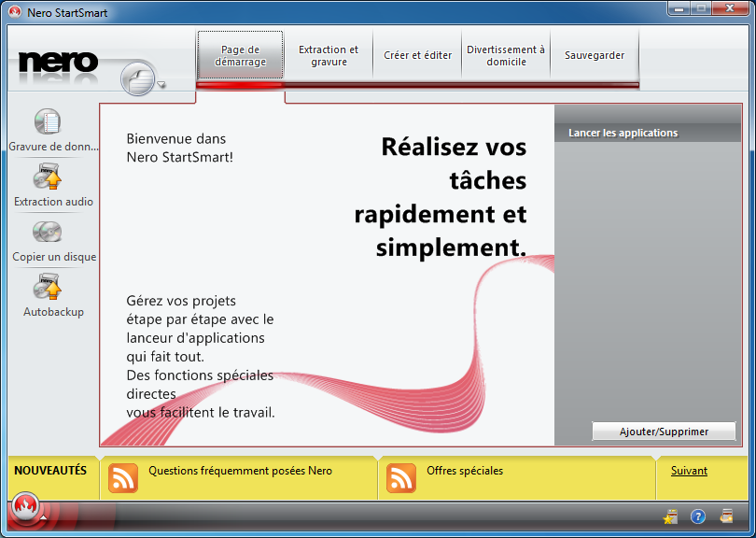Click the Ajouter/Supprimer button
This screenshot has height=538, width=756.
[664, 432]
